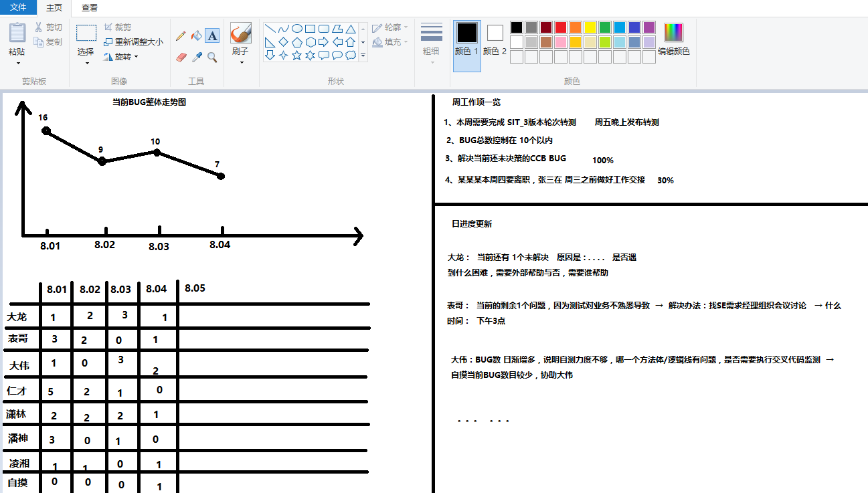The image size is (868, 493).
Task: Select the Pencil tool
Action: click(x=181, y=35)
